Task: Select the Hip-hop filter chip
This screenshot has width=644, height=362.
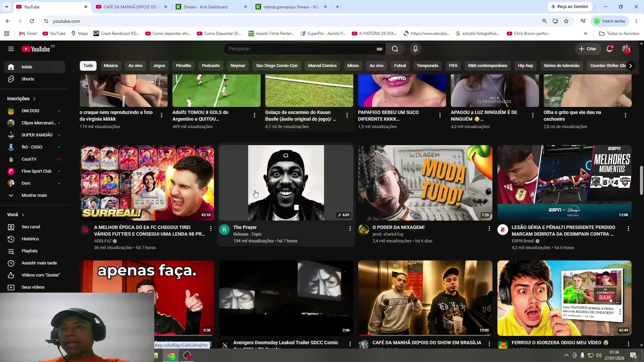Action: click(525, 66)
